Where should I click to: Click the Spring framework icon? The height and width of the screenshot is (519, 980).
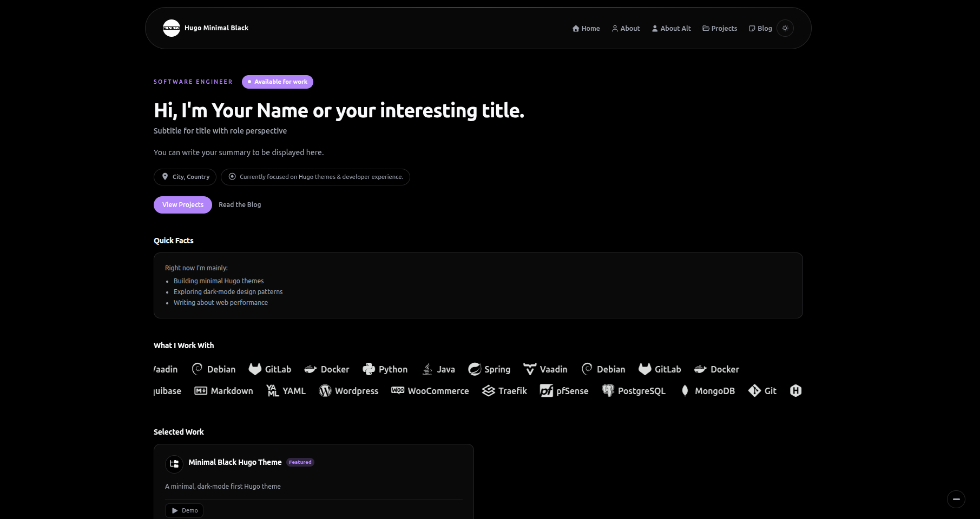coord(475,369)
